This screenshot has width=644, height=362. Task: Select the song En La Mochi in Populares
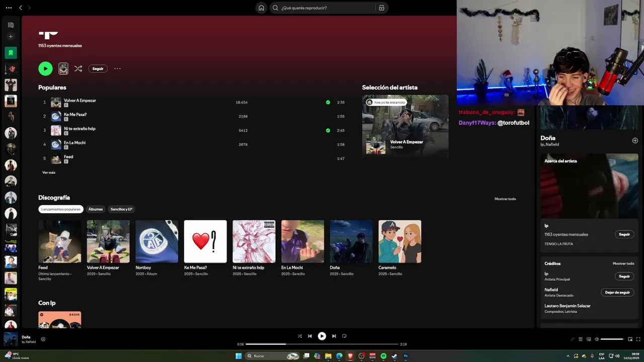[74, 142]
